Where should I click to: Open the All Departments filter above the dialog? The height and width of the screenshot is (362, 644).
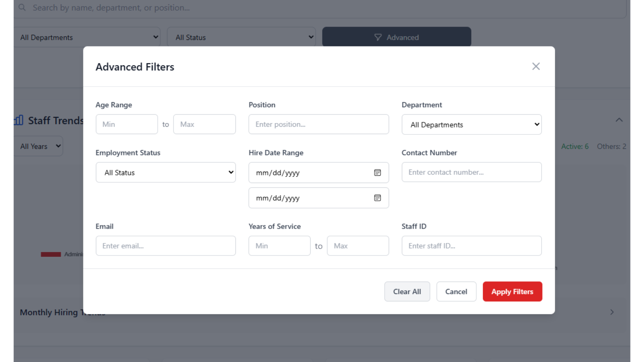87,37
